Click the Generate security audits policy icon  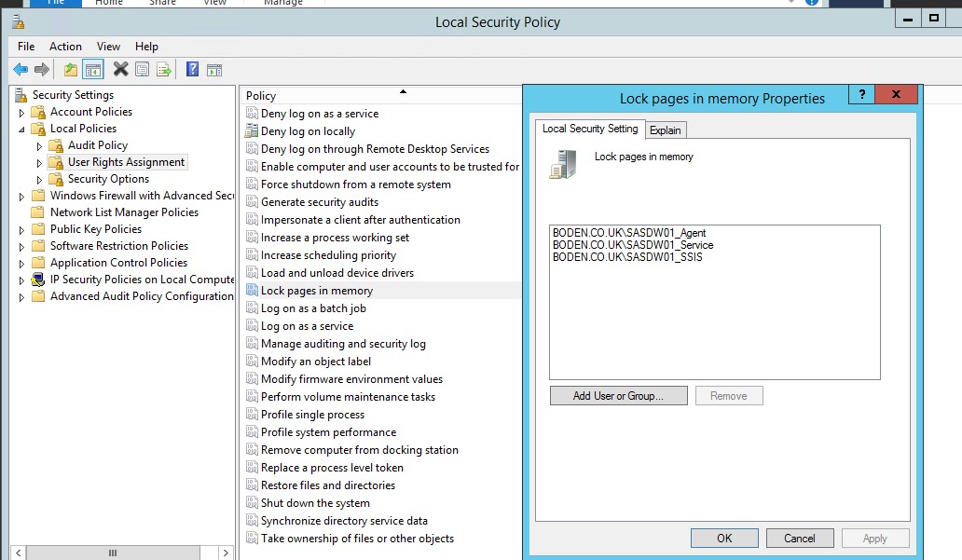click(x=252, y=202)
